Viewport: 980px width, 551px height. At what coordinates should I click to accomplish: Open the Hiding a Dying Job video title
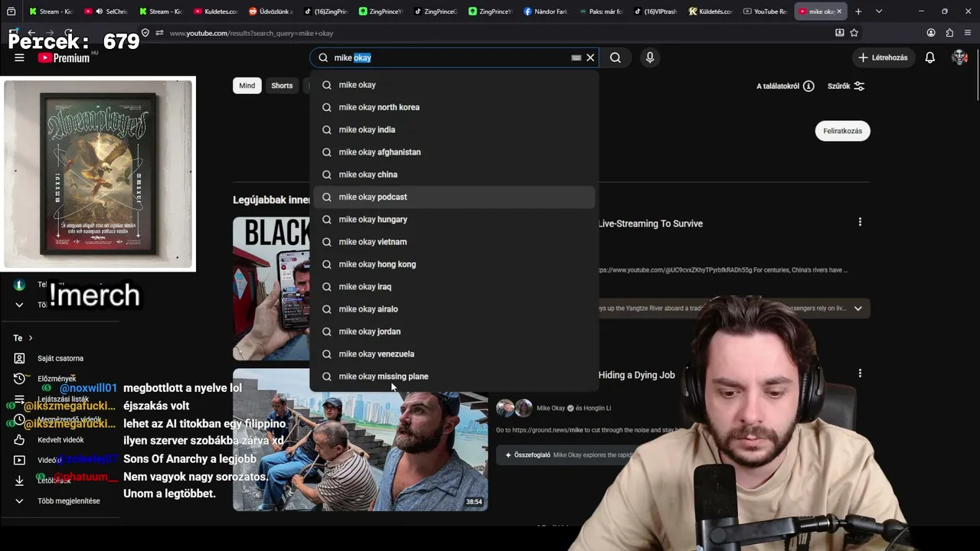(x=636, y=375)
